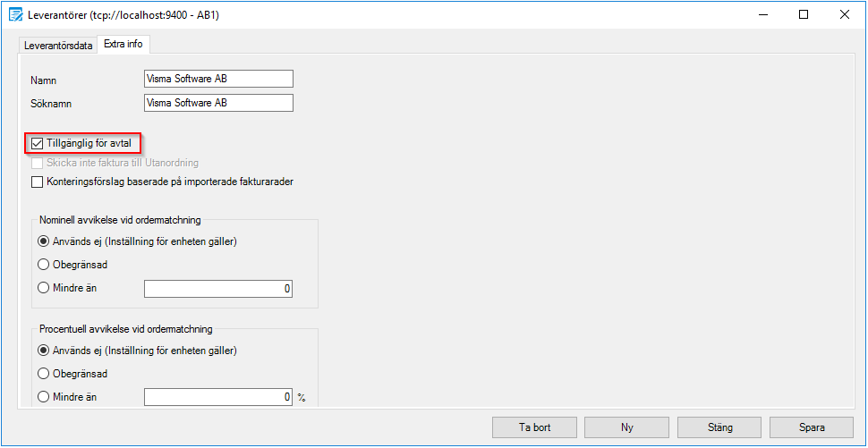Select Mindre än under Procentuell avvikelse
This screenshot has width=868, height=448.
(43, 396)
